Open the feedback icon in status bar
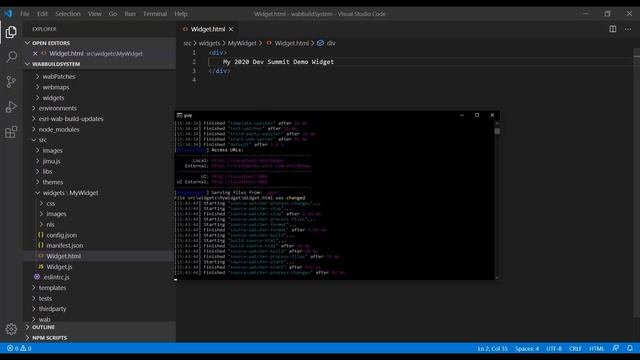The width and height of the screenshot is (640, 360). pyautogui.click(x=616, y=348)
